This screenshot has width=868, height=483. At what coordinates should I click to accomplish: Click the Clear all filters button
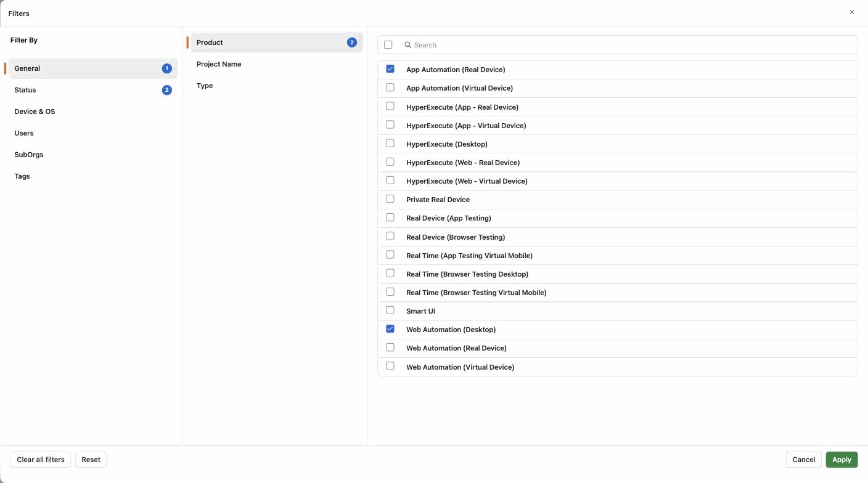41,460
